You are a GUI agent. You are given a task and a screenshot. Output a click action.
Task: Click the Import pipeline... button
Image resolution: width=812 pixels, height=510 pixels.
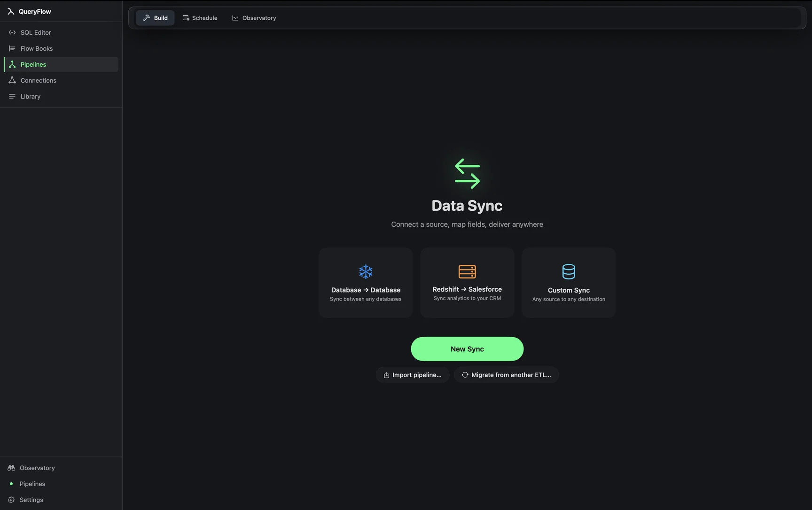(413, 375)
